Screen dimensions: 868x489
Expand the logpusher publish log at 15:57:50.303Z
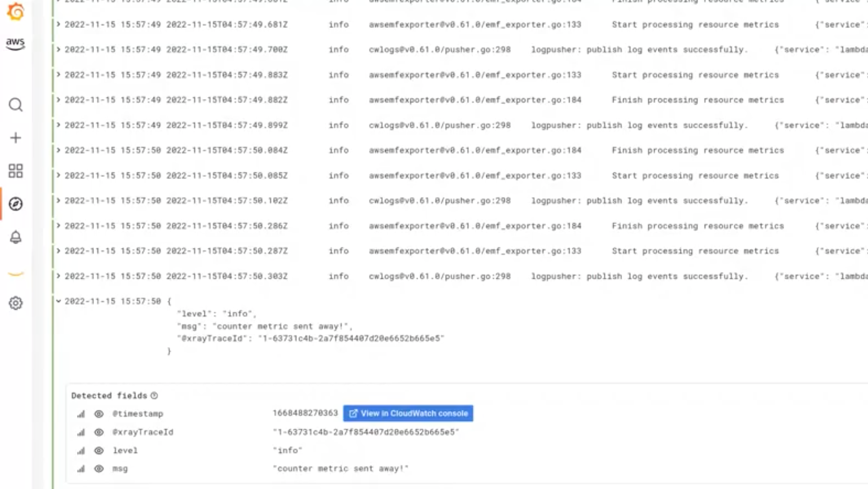pyautogui.click(x=58, y=276)
